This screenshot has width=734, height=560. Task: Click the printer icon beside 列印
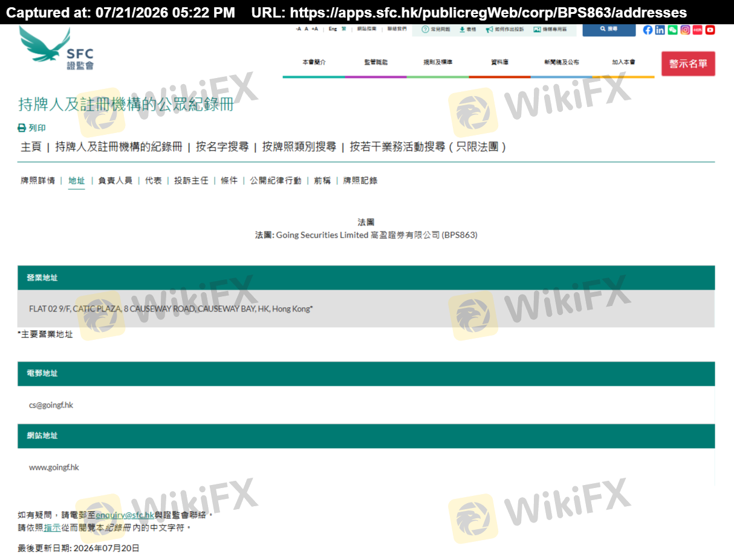[x=22, y=128]
